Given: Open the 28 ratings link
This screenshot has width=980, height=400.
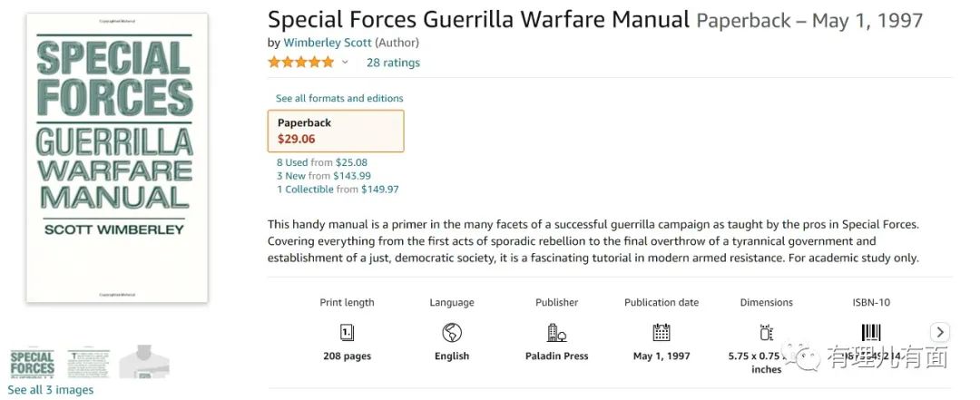Looking at the screenshot, I should [x=393, y=63].
